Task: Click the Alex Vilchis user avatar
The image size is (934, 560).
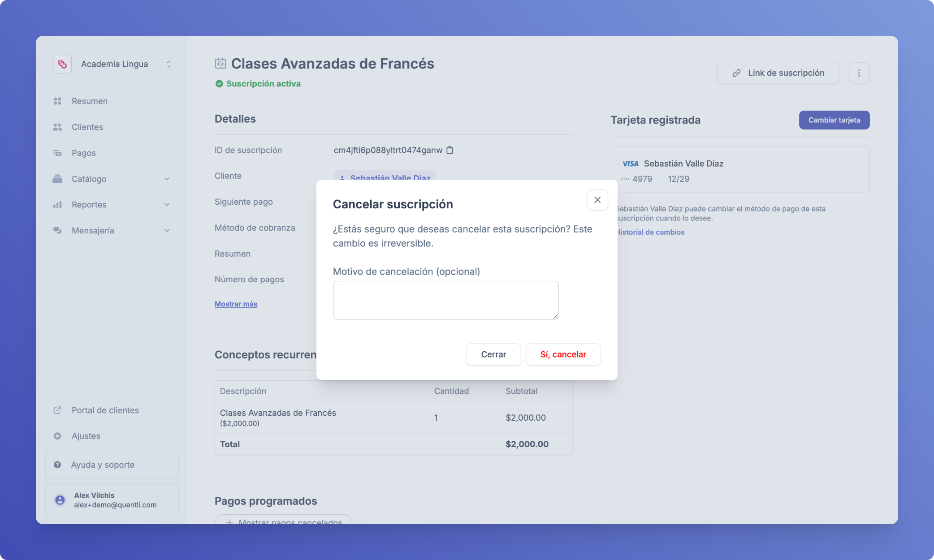Action: [60, 500]
